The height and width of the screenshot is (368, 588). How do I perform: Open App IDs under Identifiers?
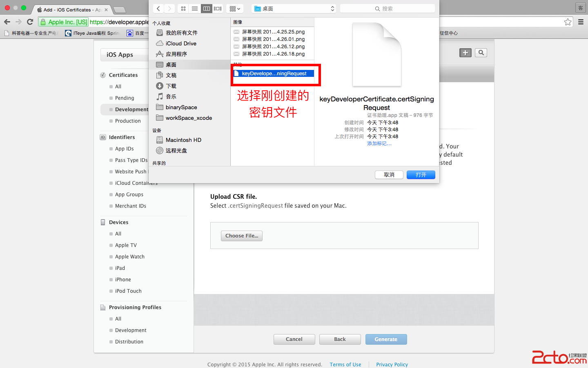point(125,149)
